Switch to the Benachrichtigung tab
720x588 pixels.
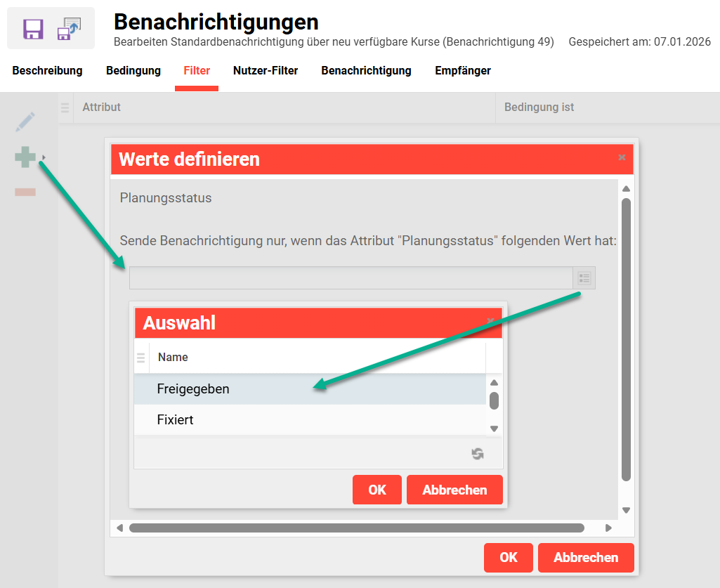(x=366, y=70)
